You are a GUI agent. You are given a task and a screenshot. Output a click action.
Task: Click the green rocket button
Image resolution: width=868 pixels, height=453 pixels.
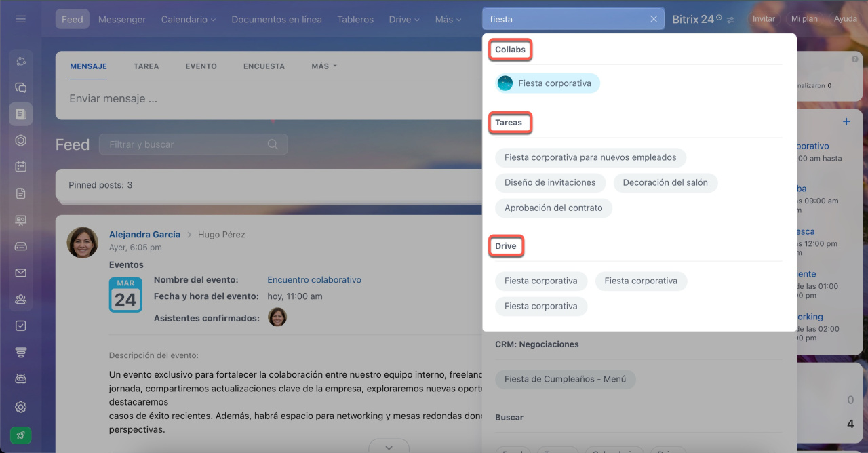pyautogui.click(x=21, y=435)
